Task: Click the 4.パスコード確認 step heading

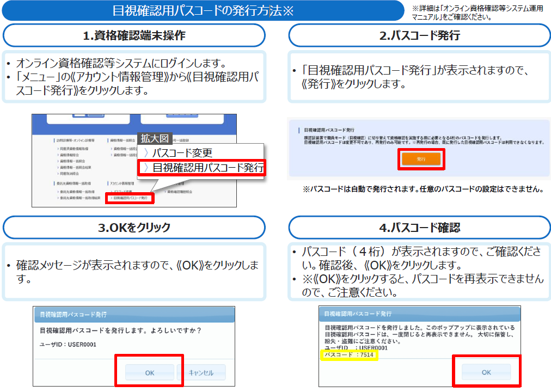Action: point(419,228)
